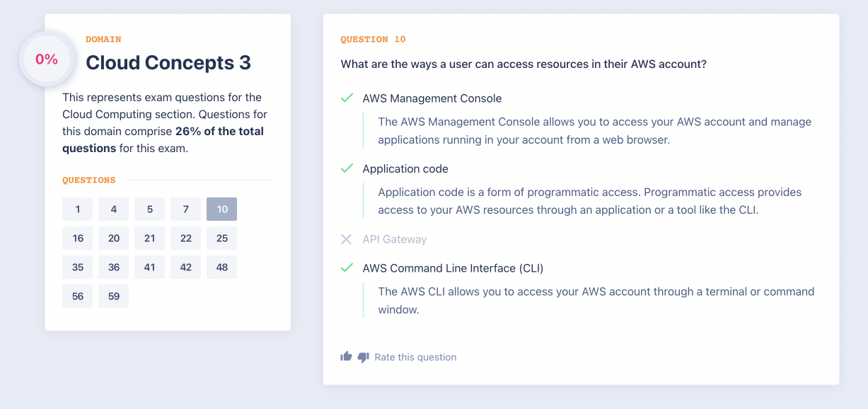Click the checkmark beside AWS Command Line Interface
The height and width of the screenshot is (409, 868).
(x=347, y=268)
